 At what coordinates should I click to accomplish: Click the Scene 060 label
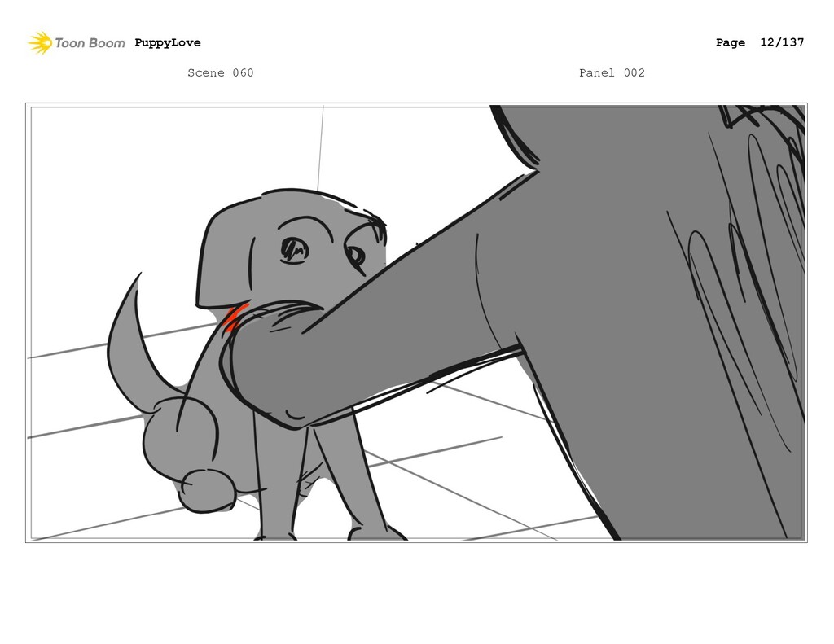pyautogui.click(x=220, y=72)
